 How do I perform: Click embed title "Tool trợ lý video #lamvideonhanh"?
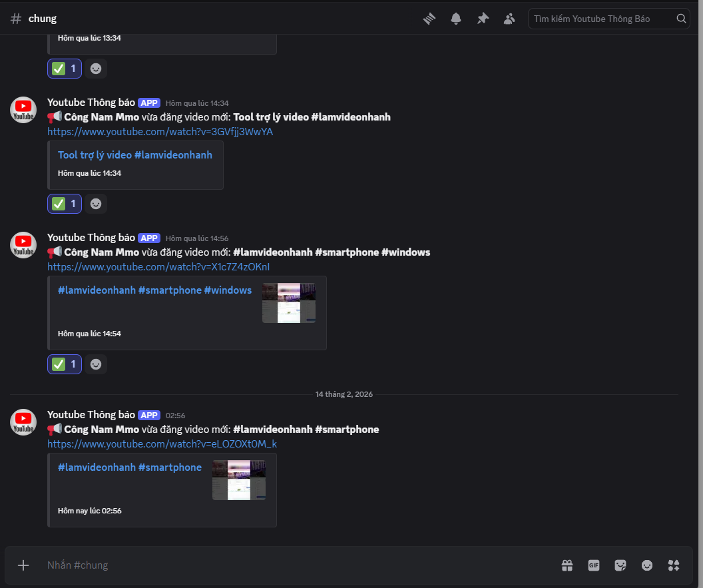click(135, 155)
